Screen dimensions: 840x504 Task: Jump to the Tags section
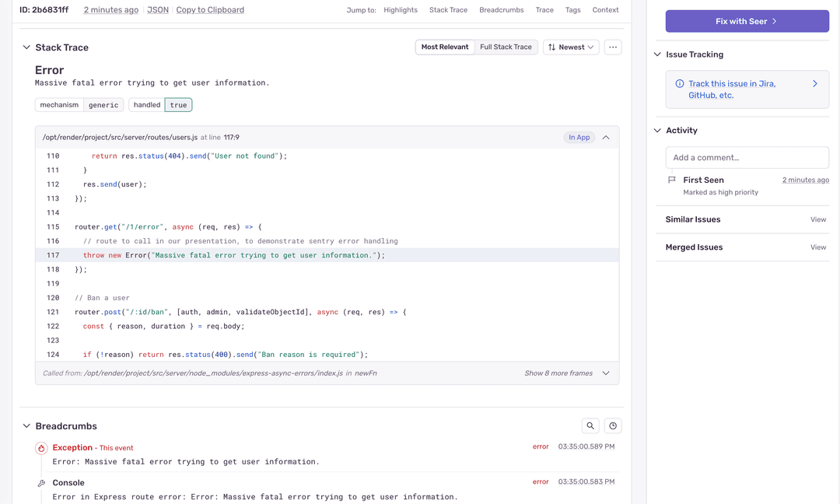click(572, 9)
